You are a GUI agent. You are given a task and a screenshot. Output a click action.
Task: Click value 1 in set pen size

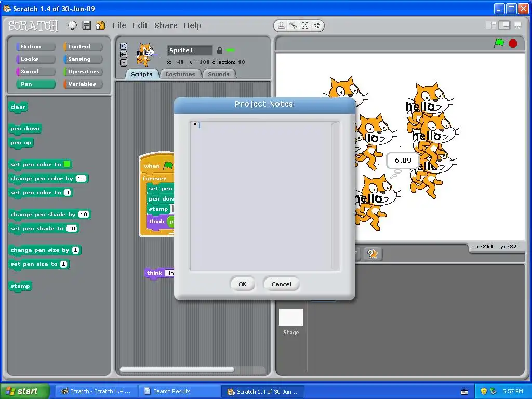[x=63, y=264]
